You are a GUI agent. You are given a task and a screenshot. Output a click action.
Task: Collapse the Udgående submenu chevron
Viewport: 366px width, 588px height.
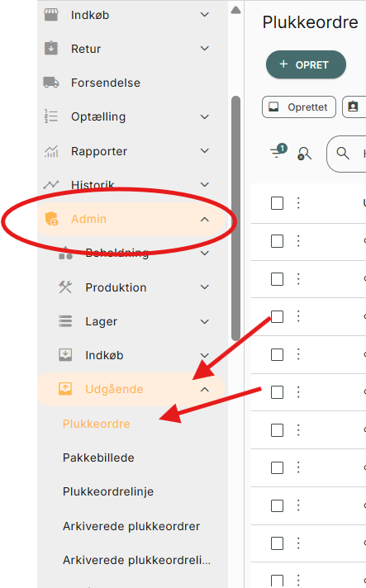tap(205, 390)
